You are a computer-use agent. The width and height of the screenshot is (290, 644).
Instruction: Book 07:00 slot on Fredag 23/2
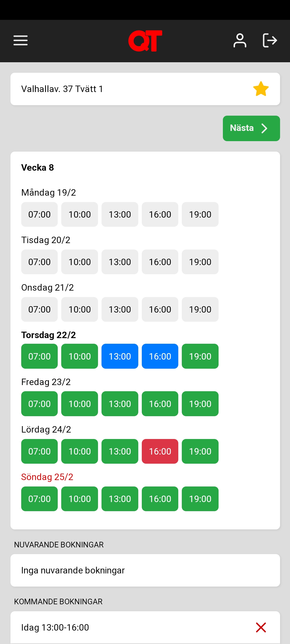(x=39, y=404)
